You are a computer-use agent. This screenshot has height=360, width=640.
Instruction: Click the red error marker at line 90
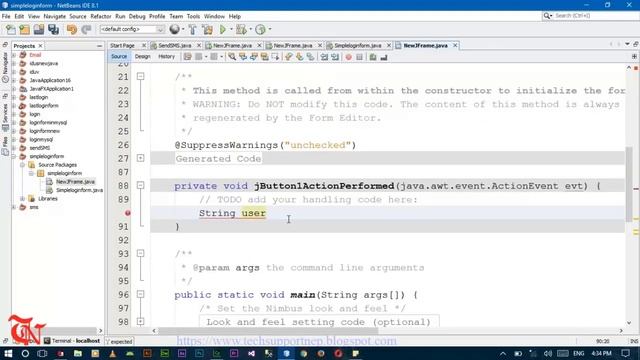pyautogui.click(x=128, y=213)
